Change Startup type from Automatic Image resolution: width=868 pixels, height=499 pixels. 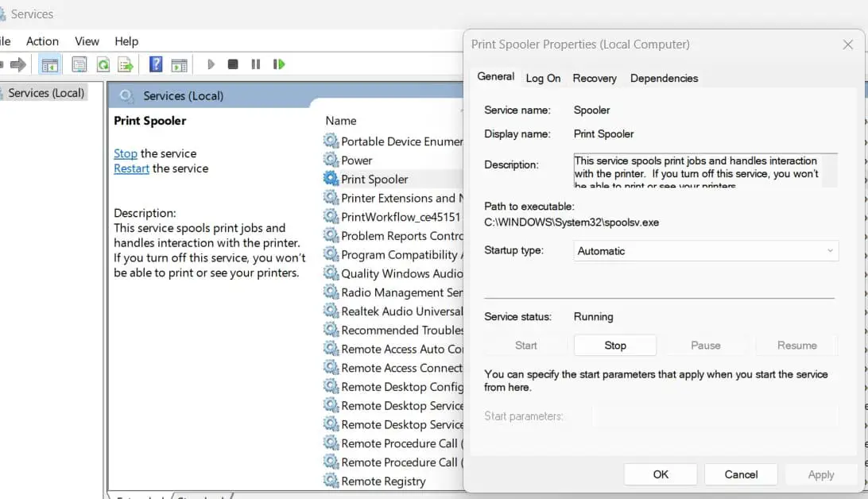click(x=704, y=250)
